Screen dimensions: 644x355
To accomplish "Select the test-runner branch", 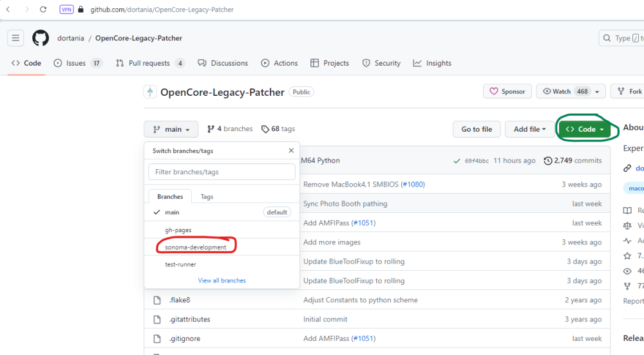I will (222, 264).
